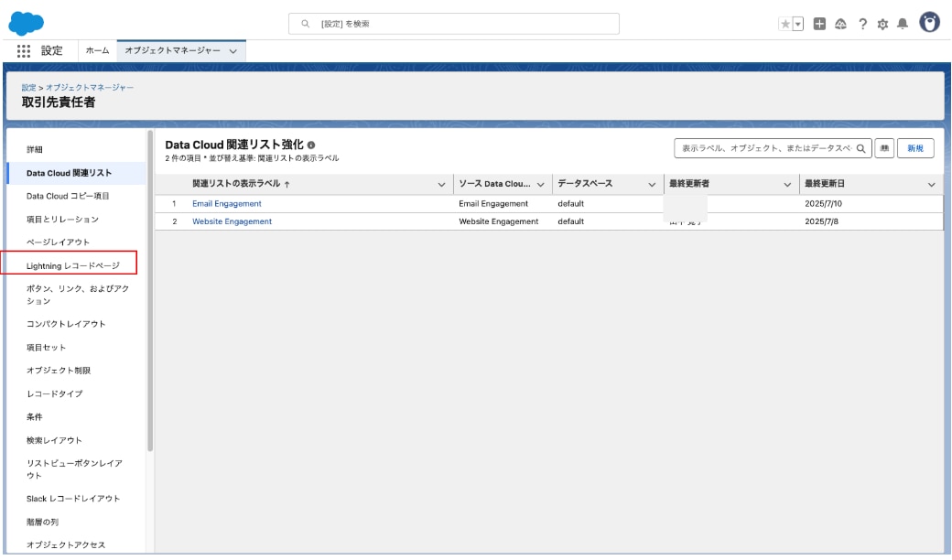The height and width of the screenshot is (560, 952).
Task: Click the 新規 button
Action: click(x=915, y=148)
